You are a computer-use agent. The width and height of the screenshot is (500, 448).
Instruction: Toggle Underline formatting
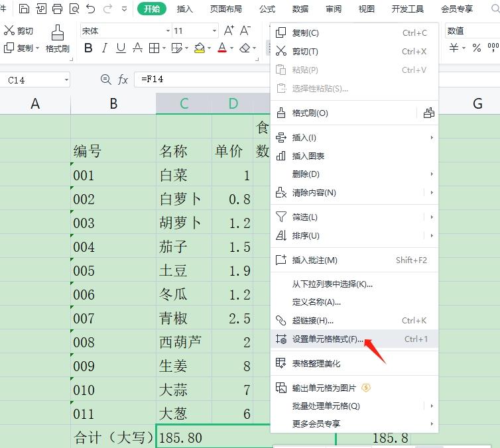(x=121, y=48)
